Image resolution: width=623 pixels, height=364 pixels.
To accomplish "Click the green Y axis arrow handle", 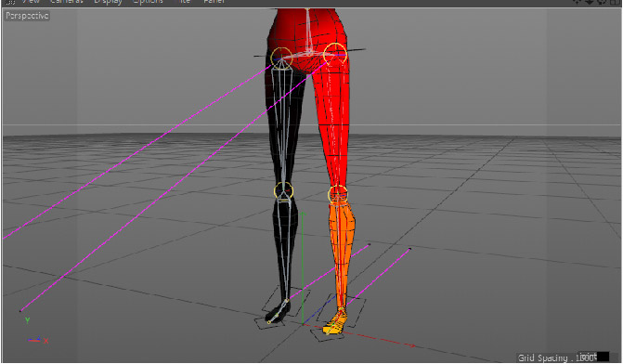I will pyautogui.click(x=303, y=215).
